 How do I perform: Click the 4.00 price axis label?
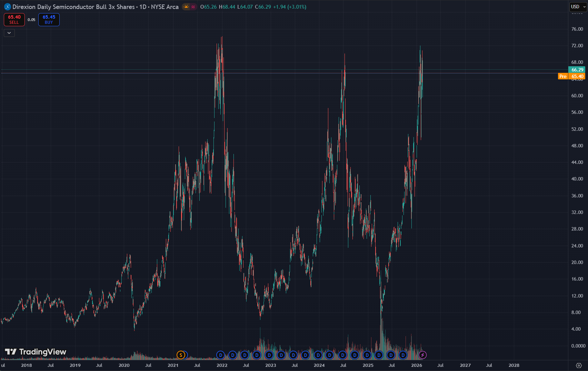576,329
